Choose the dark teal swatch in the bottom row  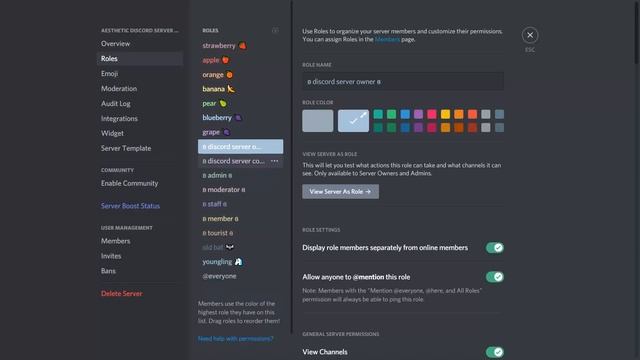pyautogui.click(x=378, y=128)
